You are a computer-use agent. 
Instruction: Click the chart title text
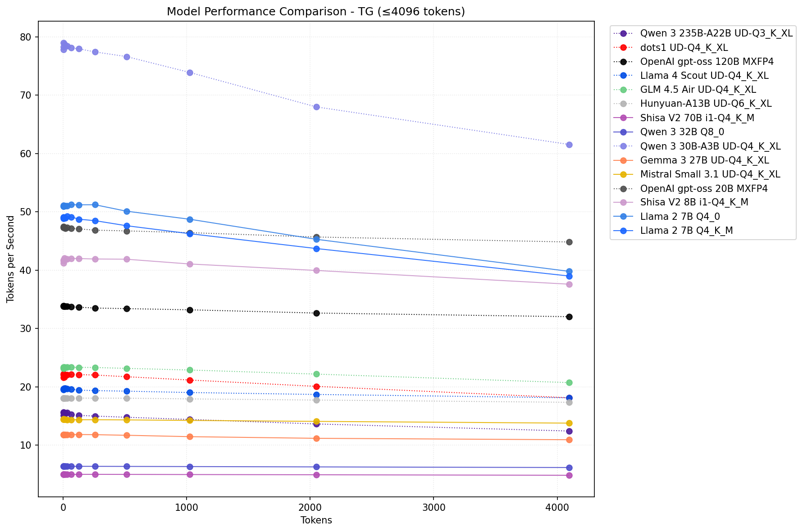(315, 12)
